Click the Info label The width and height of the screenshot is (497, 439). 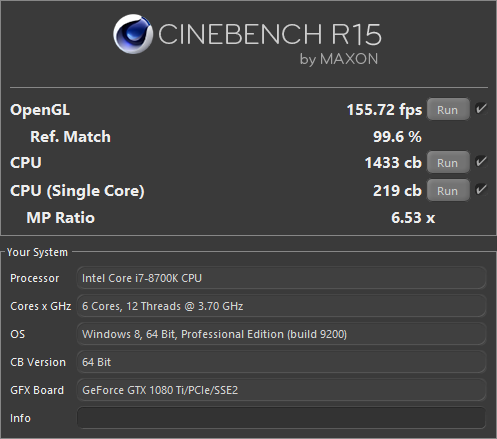[x=20, y=418]
